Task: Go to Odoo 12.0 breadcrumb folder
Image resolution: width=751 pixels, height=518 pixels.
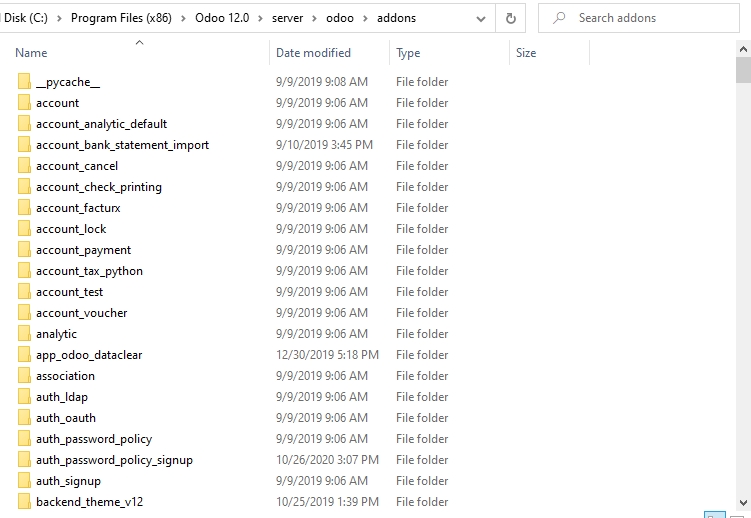Action: coord(222,18)
